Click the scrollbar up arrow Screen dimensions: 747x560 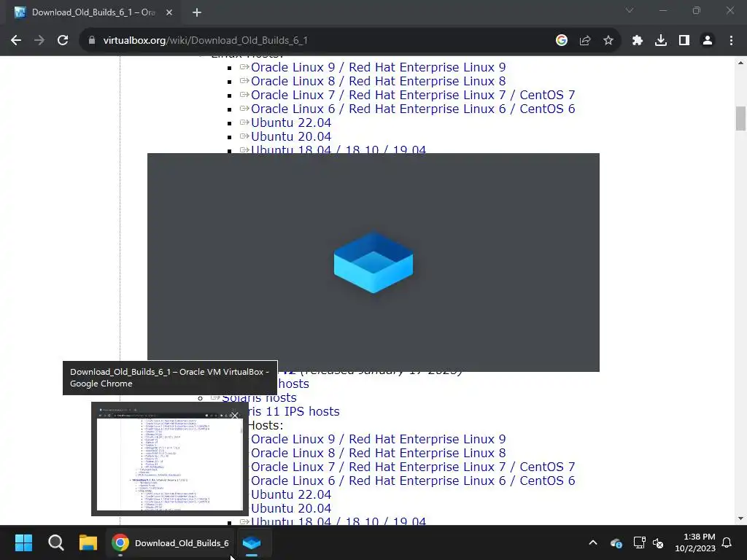pos(740,63)
